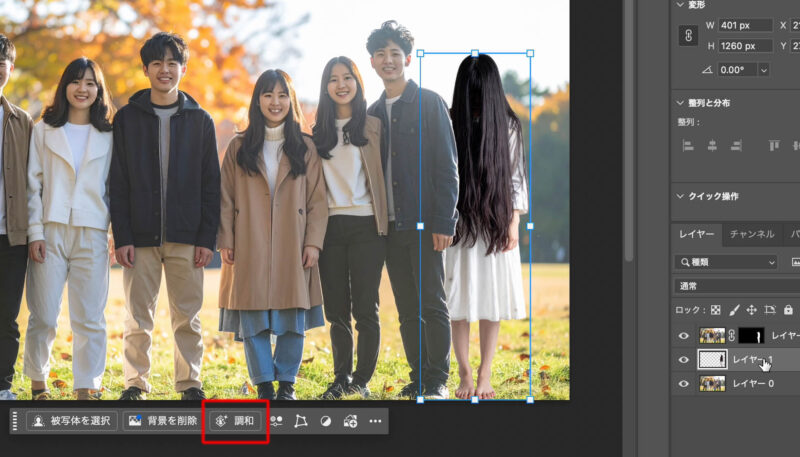This screenshot has height=457, width=800.
Task: Click the ロック： label
Action: pos(690,310)
